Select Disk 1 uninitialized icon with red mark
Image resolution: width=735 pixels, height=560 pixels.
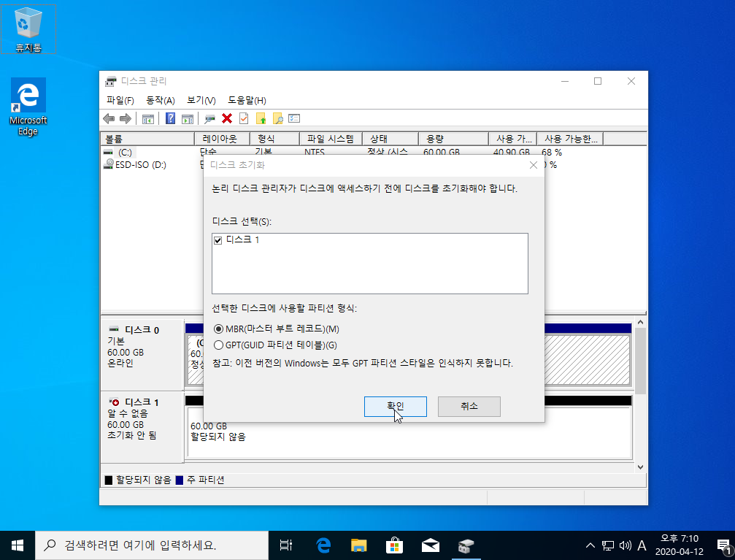114,402
